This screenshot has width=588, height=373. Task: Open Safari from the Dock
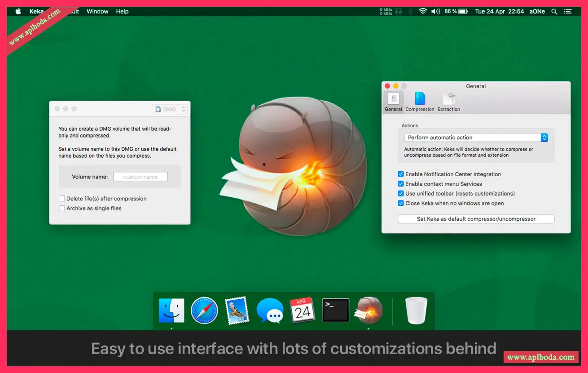pos(204,311)
